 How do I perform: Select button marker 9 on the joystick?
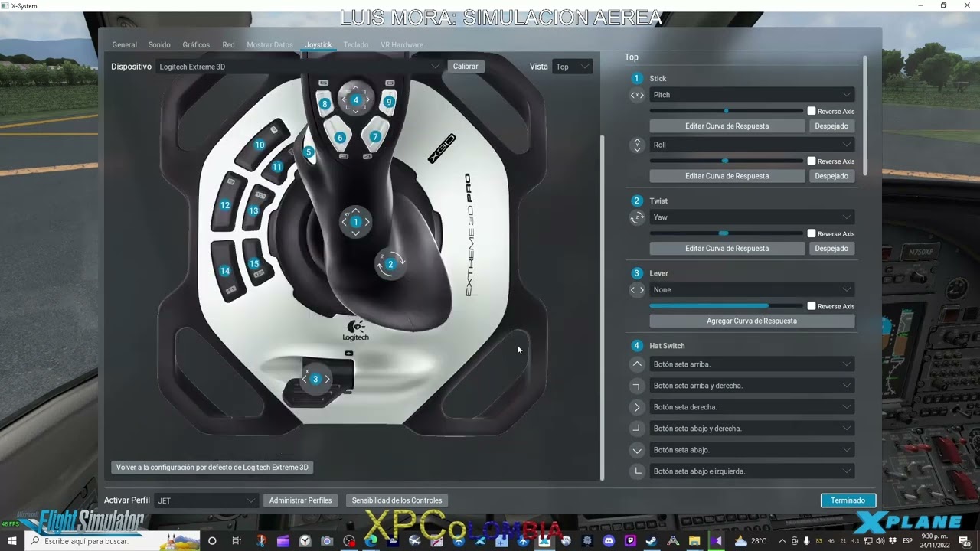click(389, 101)
